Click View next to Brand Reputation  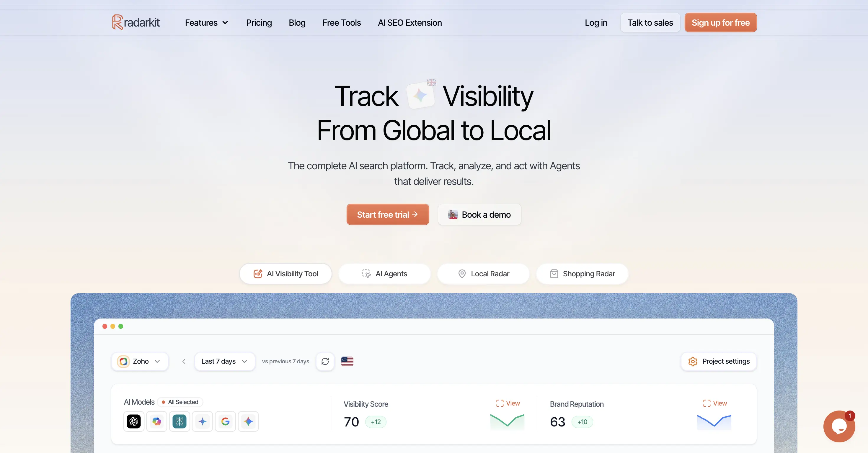(715, 403)
